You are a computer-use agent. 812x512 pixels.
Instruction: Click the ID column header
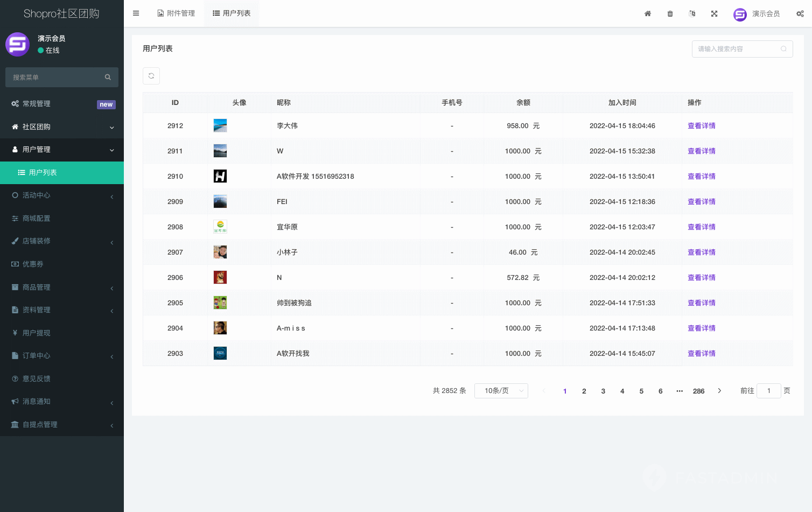175,102
